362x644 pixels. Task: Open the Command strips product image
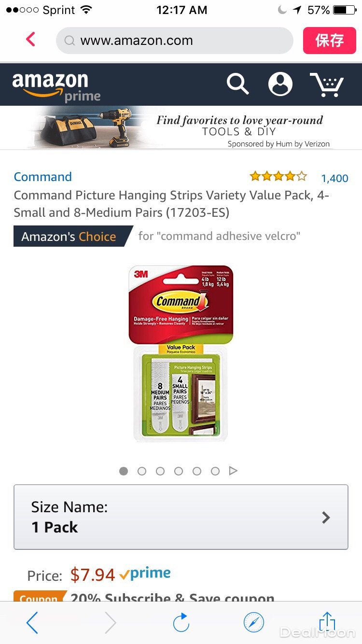[181, 353]
